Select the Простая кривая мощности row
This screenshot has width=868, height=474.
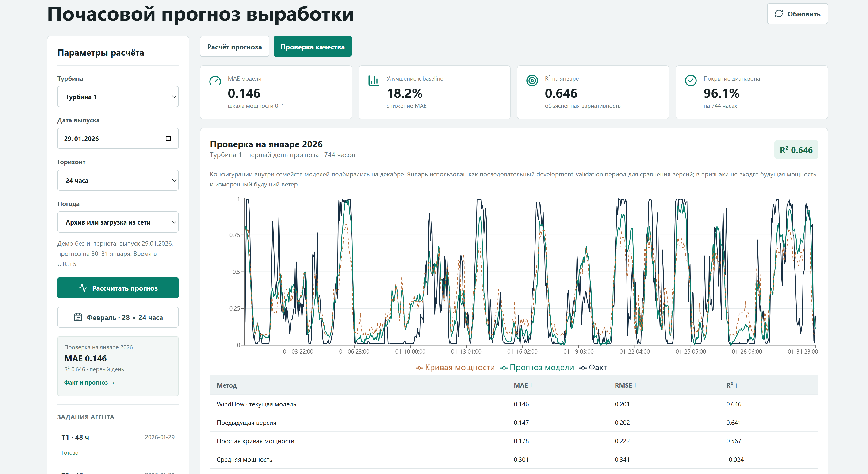(x=514, y=441)
